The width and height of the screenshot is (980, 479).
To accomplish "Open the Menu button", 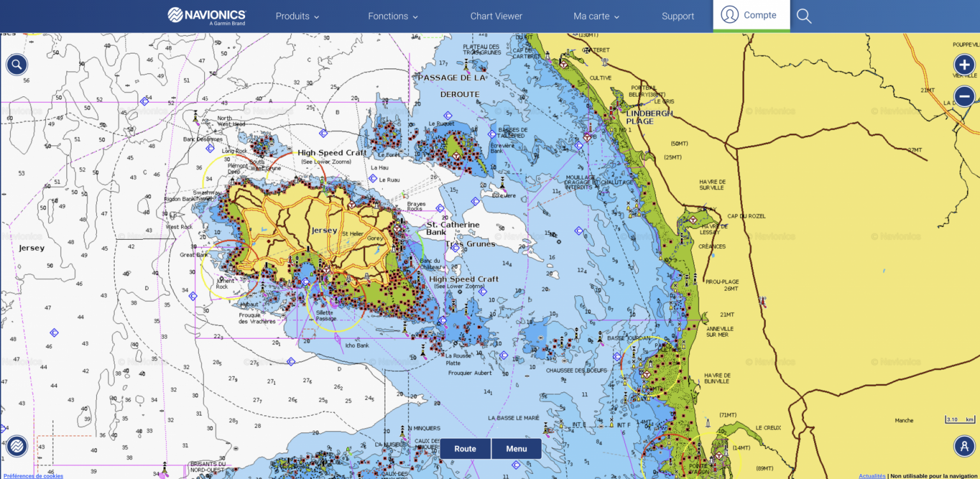I will pyautogui.click(x=516, y=448).
